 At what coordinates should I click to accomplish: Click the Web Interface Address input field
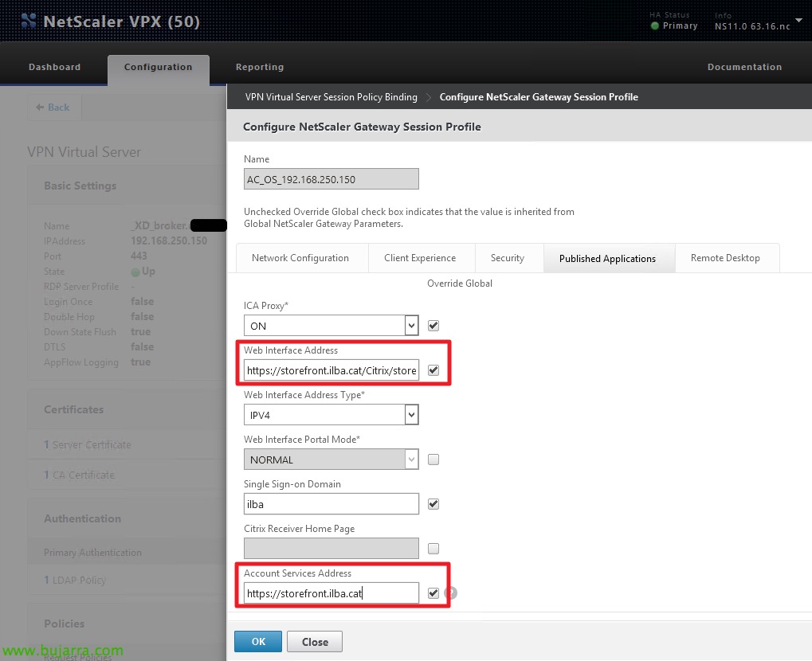[331, 370]
